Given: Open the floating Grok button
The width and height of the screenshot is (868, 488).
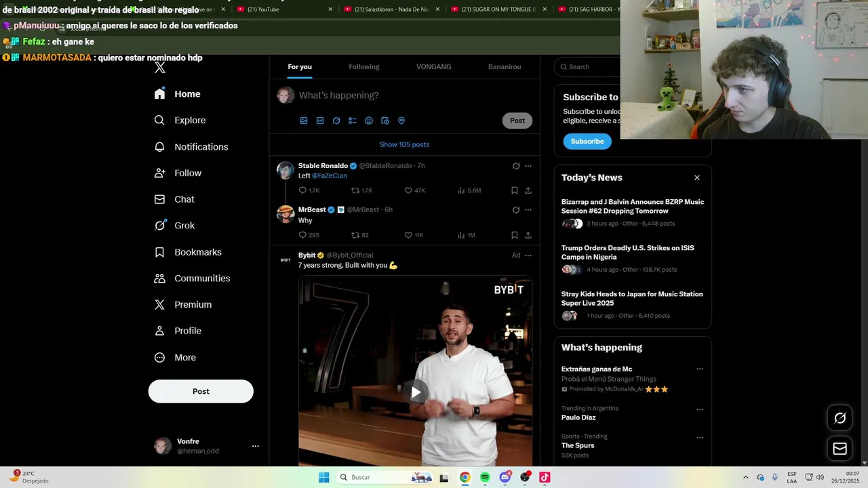Looking at the screenshot, I should point(840,418).
